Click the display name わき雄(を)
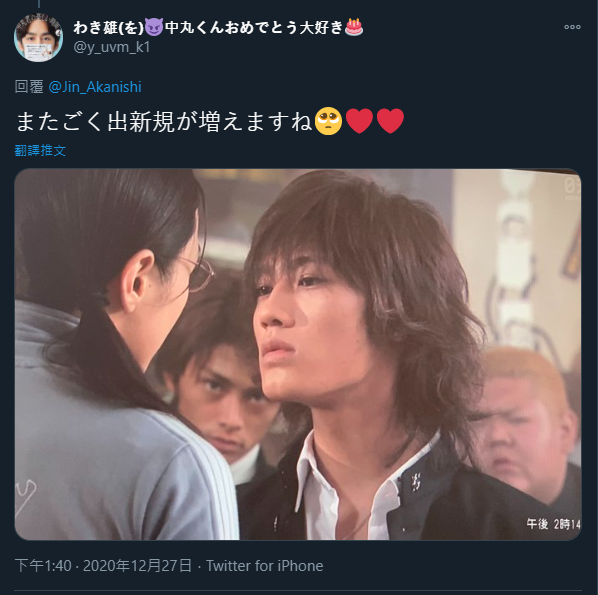Screen dimensions: 598x595 109,27
